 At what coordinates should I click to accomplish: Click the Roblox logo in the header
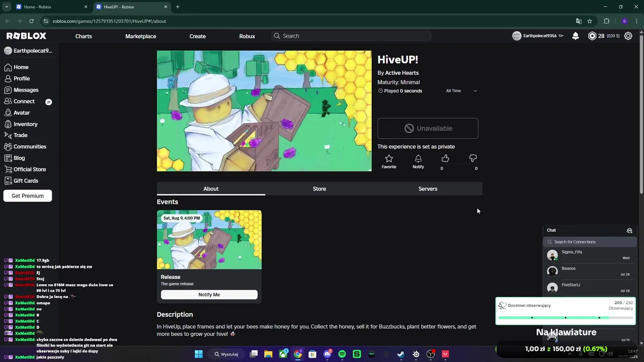pos(26,36)
